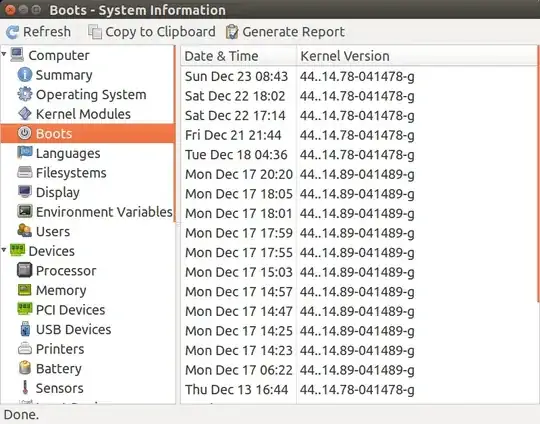Screen dimensions: 540x424
Task: Collapse the Devices tree section
Action: pyautogui.click(x=4, y=250)
